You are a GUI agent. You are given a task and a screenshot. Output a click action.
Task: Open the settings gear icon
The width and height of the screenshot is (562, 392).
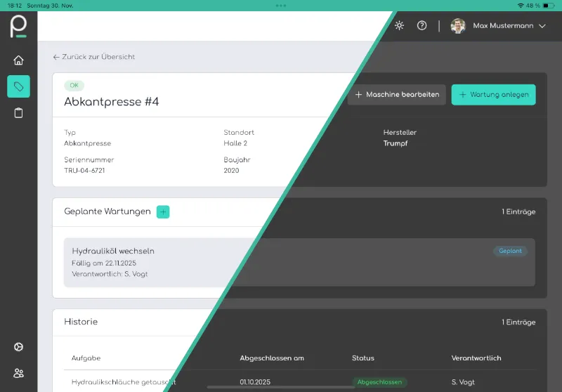click(x=18, y=347)
